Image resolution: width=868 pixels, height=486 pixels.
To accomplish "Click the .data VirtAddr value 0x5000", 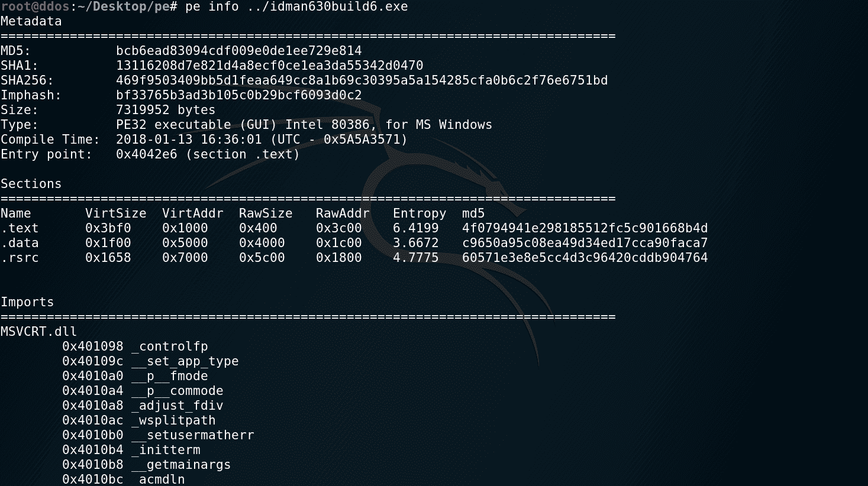I will click(x=185, y=243).
